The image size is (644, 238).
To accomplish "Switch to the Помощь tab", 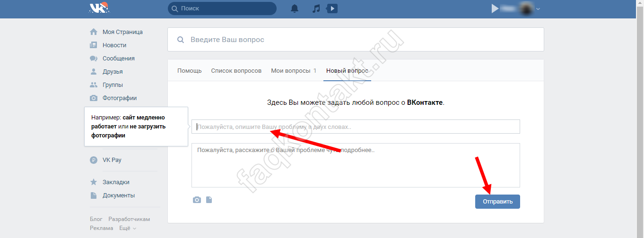I will pyautogui.click(x=189, y=71).
